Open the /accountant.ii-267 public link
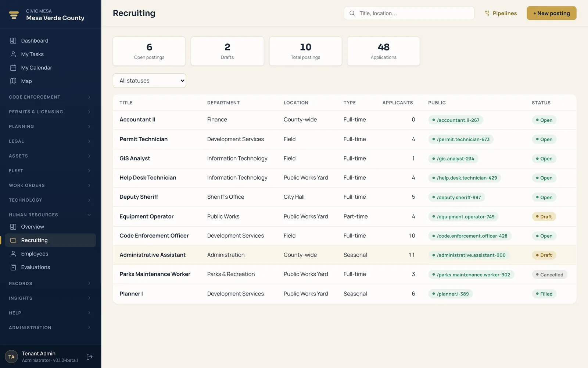Viewport: 588px width, 368px height. tap(456, 120)
